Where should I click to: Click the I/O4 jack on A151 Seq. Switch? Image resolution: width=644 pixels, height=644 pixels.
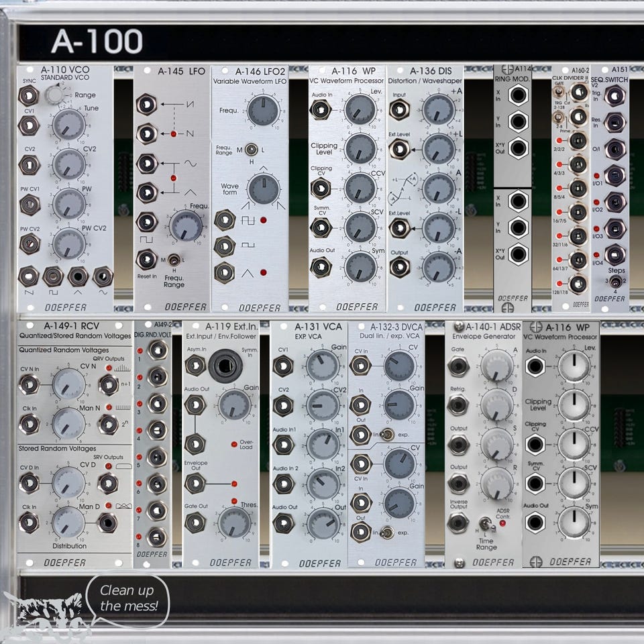point(615,255)
